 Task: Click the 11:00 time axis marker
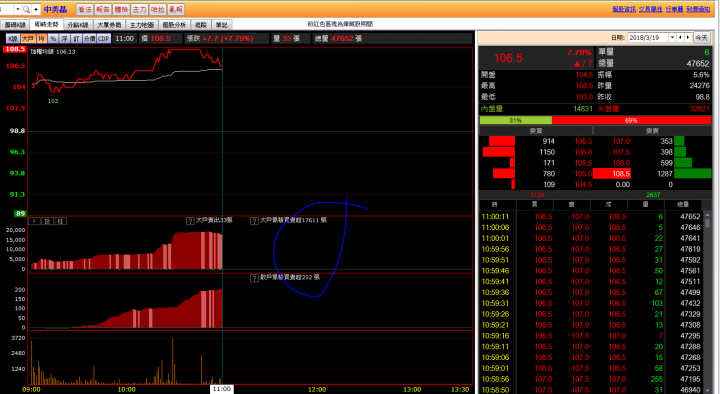point(222,389)
